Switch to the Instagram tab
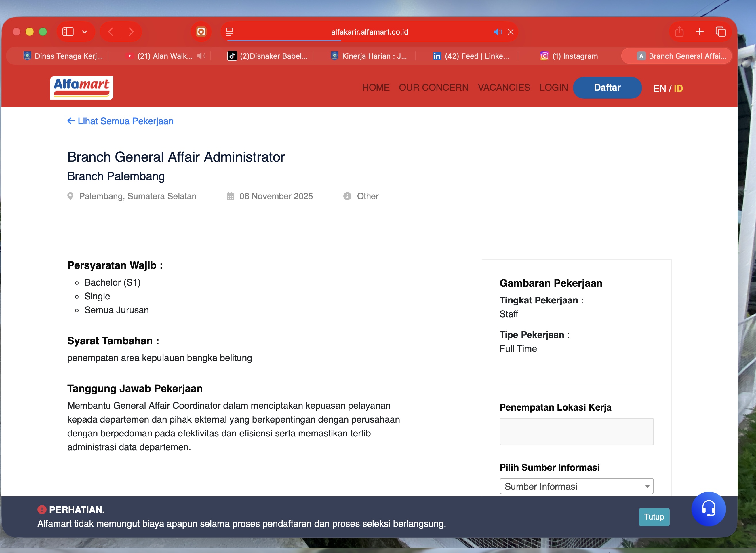756x553 pixels. tap(569, 56)
